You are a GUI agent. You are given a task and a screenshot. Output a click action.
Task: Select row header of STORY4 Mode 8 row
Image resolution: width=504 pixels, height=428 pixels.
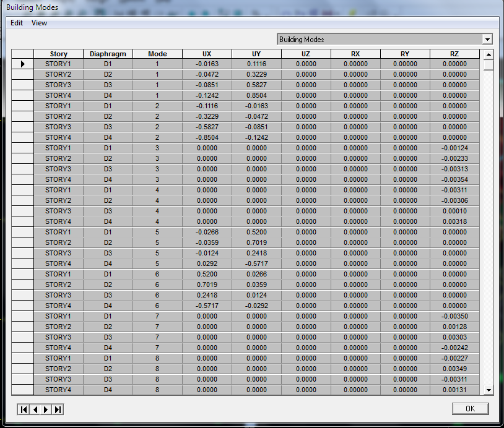(22, 390)
